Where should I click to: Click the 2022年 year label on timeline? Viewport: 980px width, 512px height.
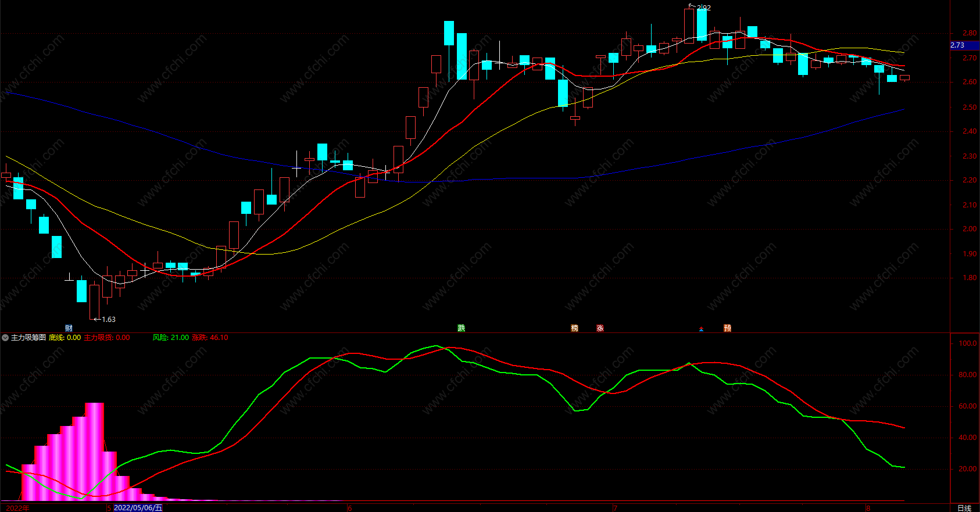coord(17,508)
